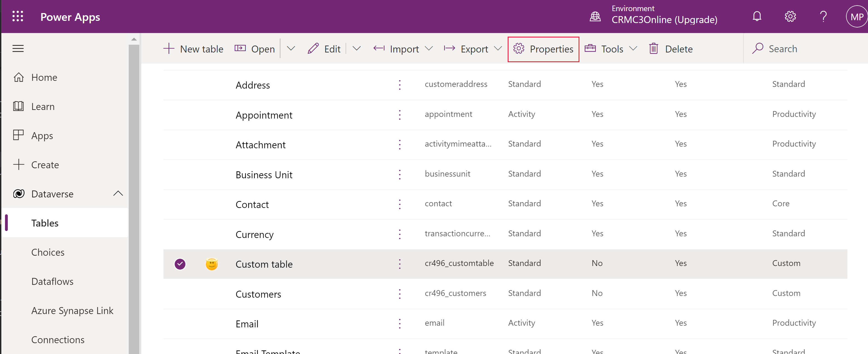The height and width of the screenshot is (354, 868).
Task: Select the Import icon to import data
Action: click(378, 49)
